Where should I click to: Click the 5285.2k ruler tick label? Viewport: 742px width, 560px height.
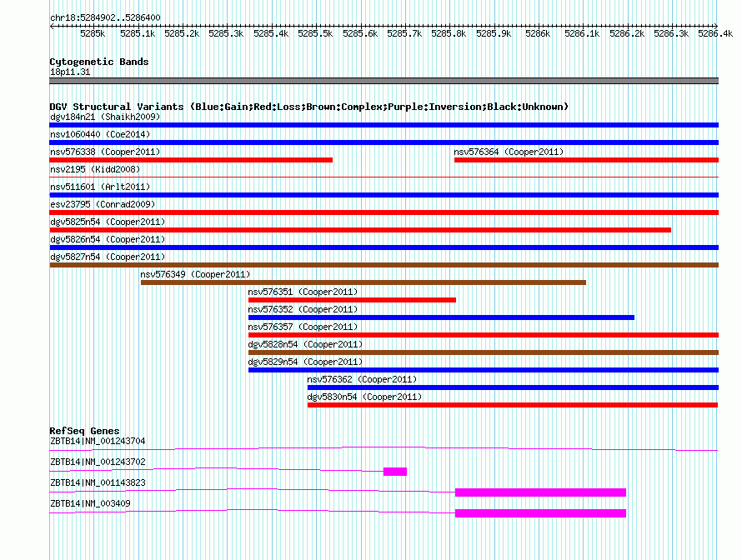coord(182,33)
